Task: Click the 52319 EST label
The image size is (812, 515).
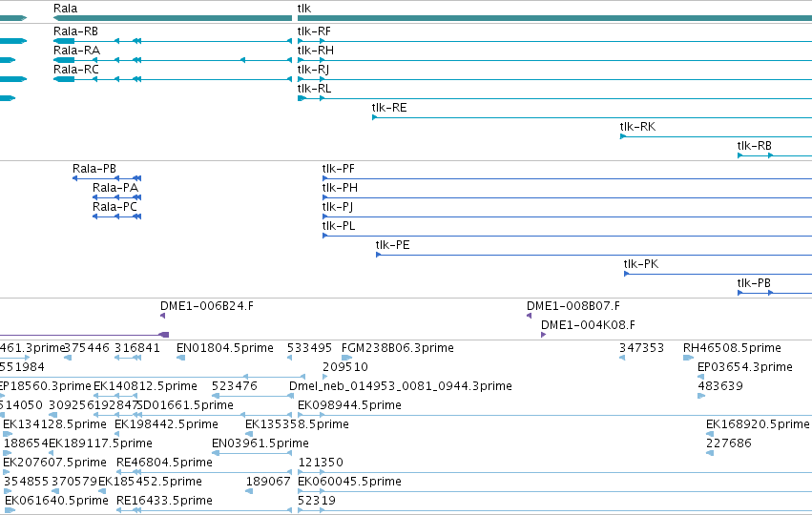Action: 317,501
